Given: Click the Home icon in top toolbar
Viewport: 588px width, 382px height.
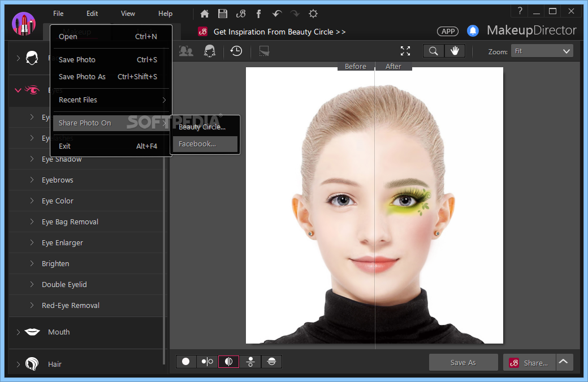Looking at the screenshot, I should [204, 14].
